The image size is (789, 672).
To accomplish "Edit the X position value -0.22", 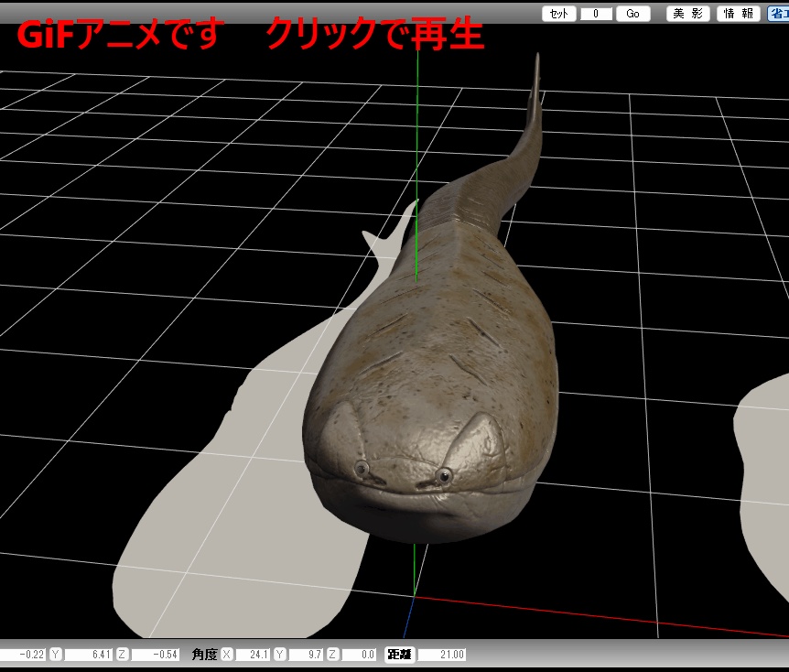I will coord(26,655).
